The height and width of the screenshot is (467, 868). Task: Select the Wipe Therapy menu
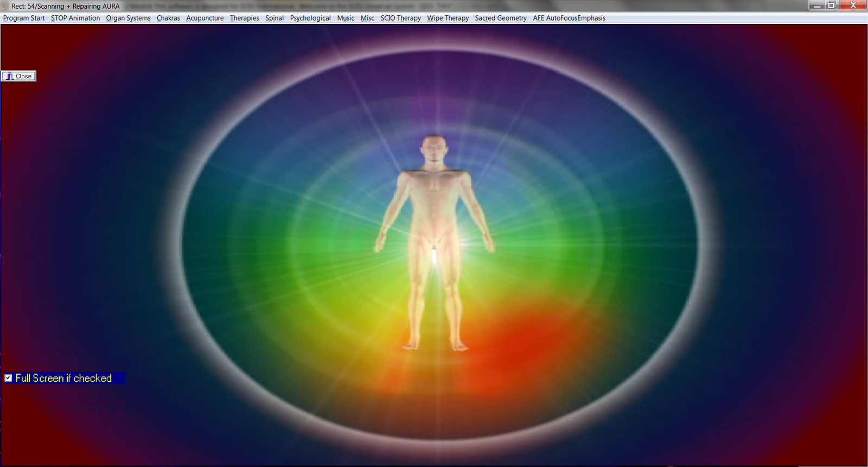[x=448, y=18]
